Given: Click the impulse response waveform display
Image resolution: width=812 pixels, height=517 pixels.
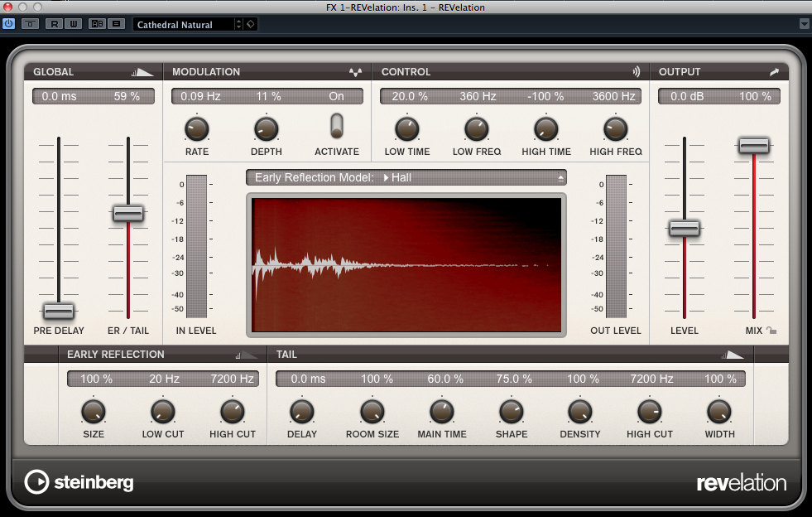Looking at the screenshot, I should [406, 265].
